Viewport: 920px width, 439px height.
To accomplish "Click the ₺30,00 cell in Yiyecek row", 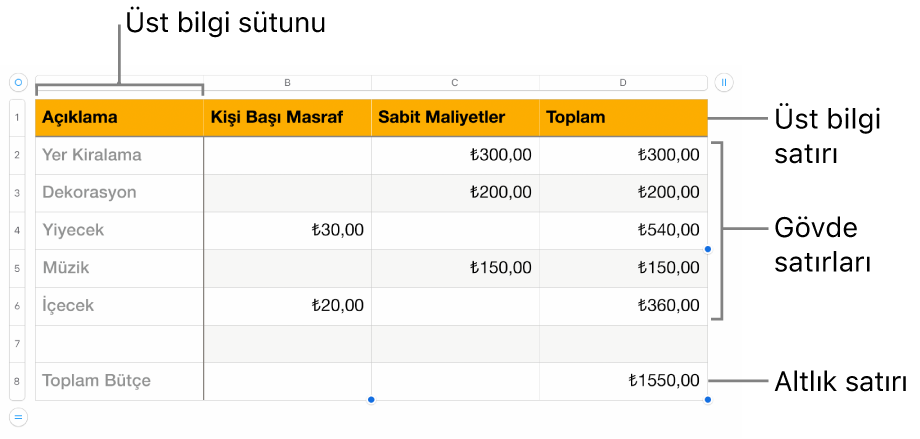I will 288,231.
